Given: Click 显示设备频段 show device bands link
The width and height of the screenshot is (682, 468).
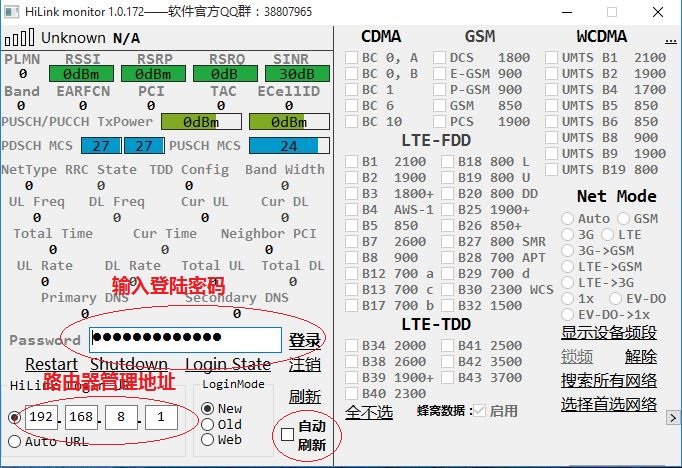Looking at the screenshot, I should 608,333.
